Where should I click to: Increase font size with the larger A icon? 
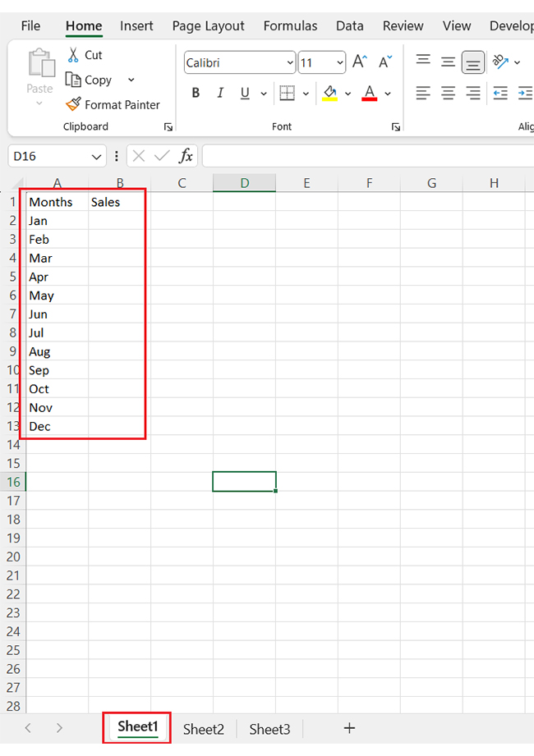coord(360,62)
